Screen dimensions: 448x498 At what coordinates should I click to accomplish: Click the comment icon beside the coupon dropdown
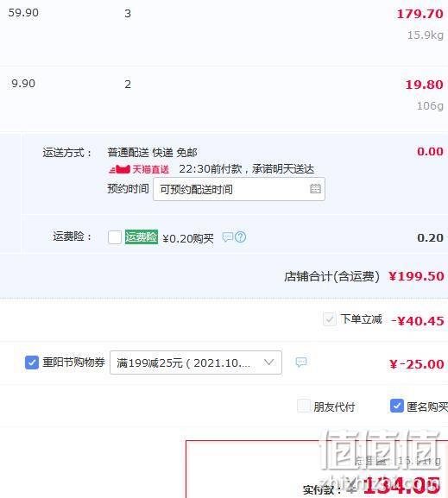pos(301,362)
